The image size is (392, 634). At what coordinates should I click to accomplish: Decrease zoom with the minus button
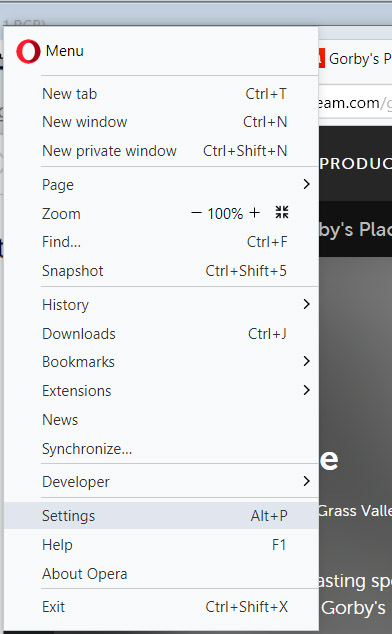coord(196,213)
